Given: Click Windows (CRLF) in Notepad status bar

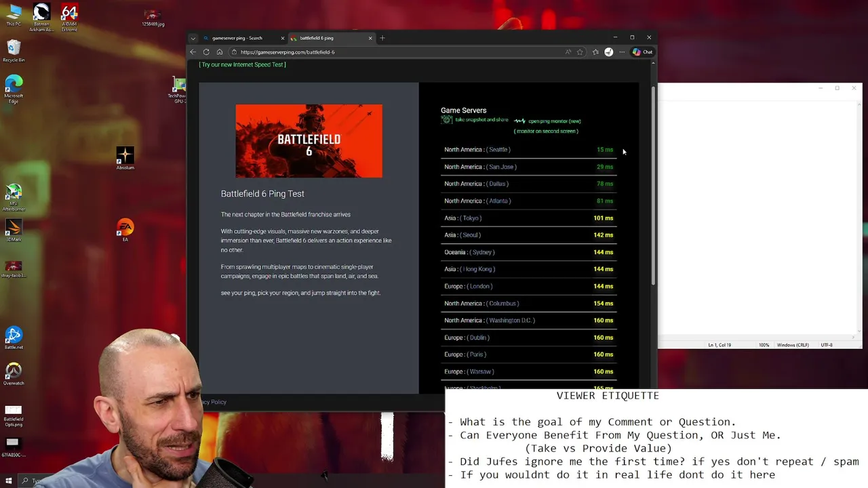Looking at the screenshot, I should click(x=793, y=345).
